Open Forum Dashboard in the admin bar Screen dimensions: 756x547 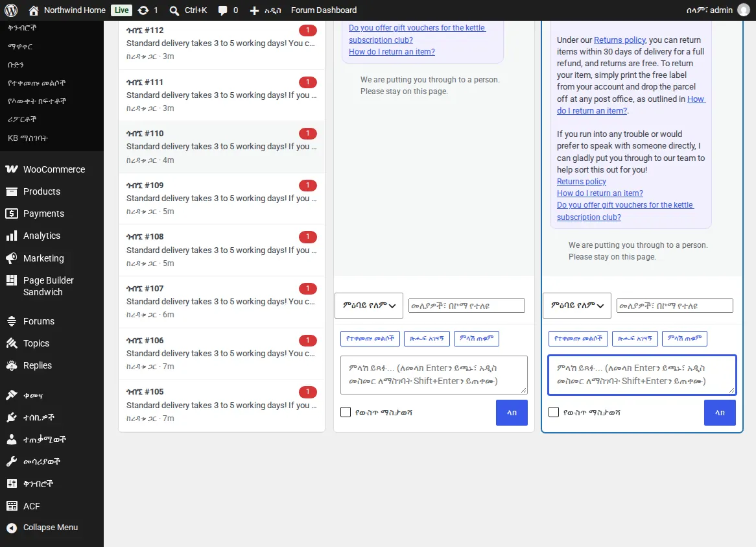(324, 10)
